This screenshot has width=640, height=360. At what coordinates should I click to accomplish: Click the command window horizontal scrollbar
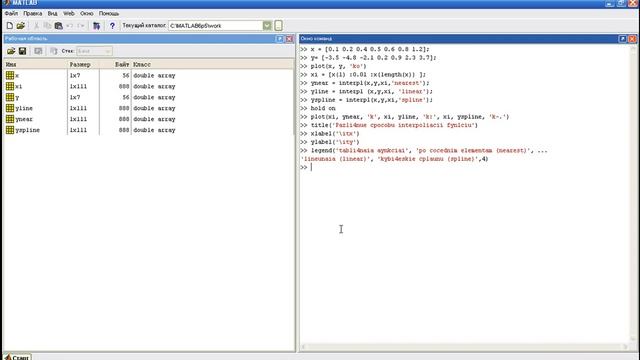(x=465, y=347)
